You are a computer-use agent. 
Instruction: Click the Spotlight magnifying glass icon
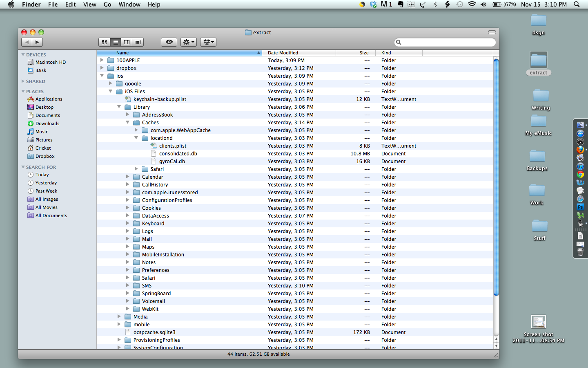click(x=577, y=4)
